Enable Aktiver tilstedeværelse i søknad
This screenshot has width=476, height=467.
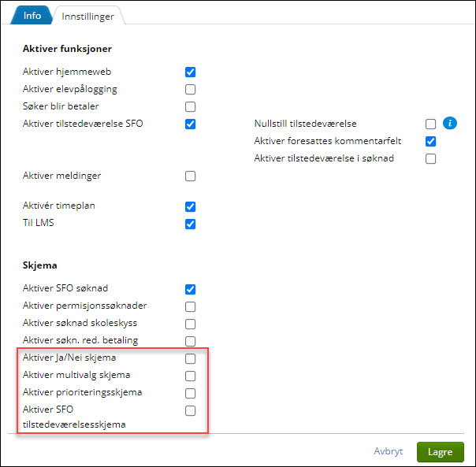(430, 158)
